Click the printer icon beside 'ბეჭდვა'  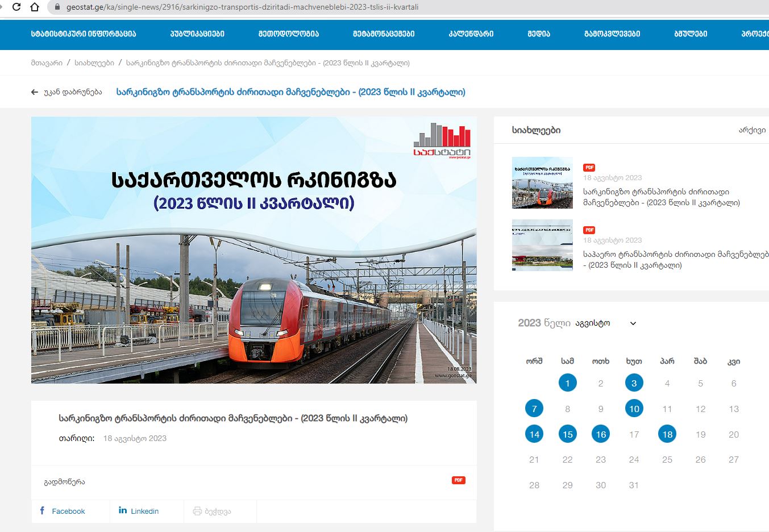(x=197, y=511)
